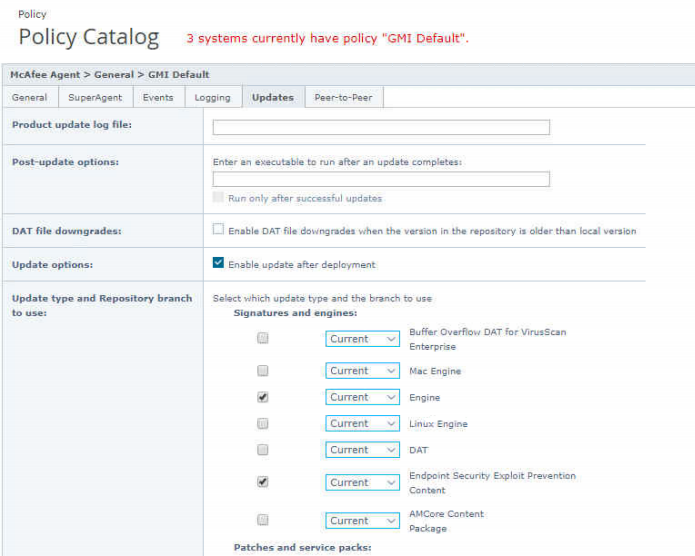The image size is (695, 556).
Task: Click General in the breadcrumb path
Action: [x=114, y=74]
